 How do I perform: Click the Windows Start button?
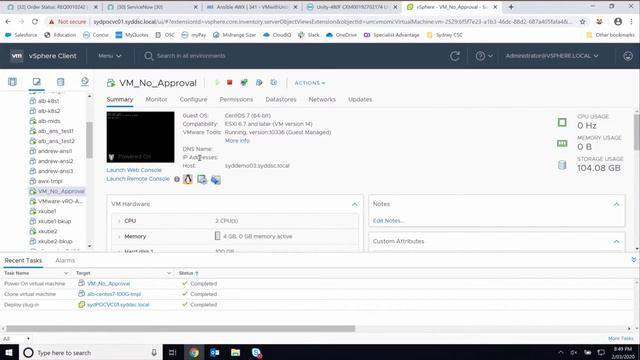[x=9, y=353]
